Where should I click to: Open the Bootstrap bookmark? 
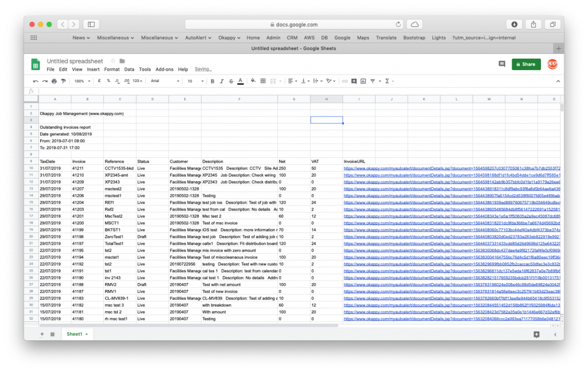[414, 38]
